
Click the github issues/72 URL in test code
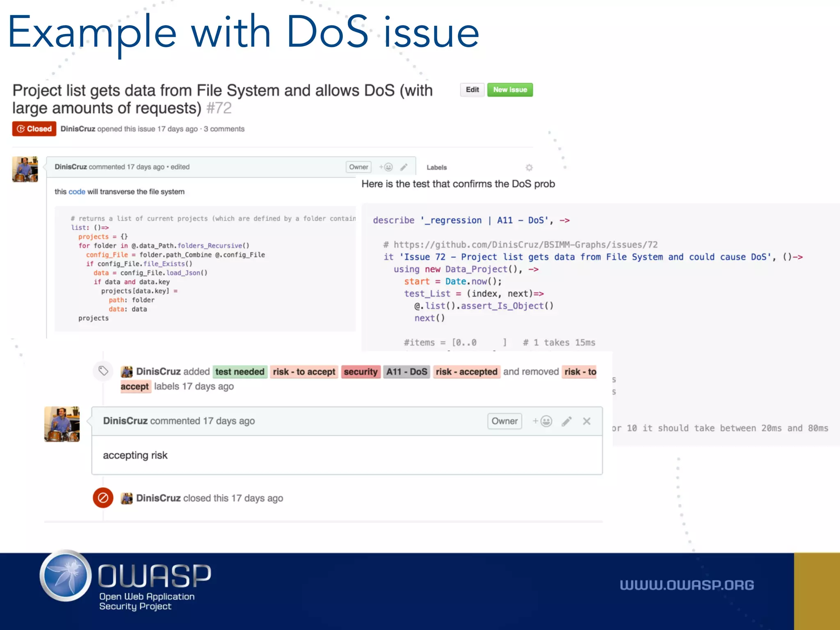pyautogui.click(x=525, y=245)
